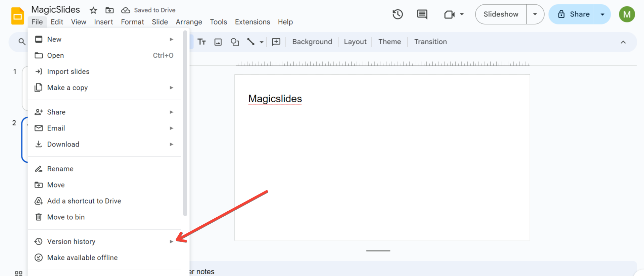Viewport: 644px width, 276px height.
Task: Open the View menu
Action: pos(79,22)
